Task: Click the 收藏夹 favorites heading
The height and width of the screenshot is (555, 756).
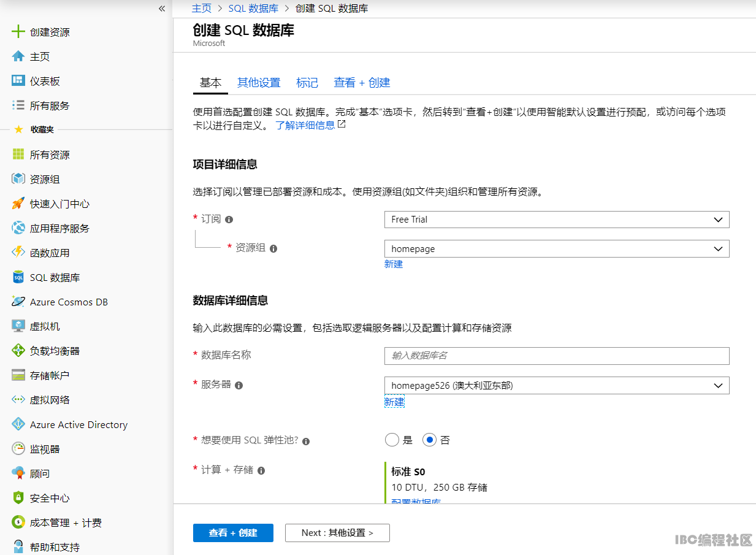Action: (42, 129)
